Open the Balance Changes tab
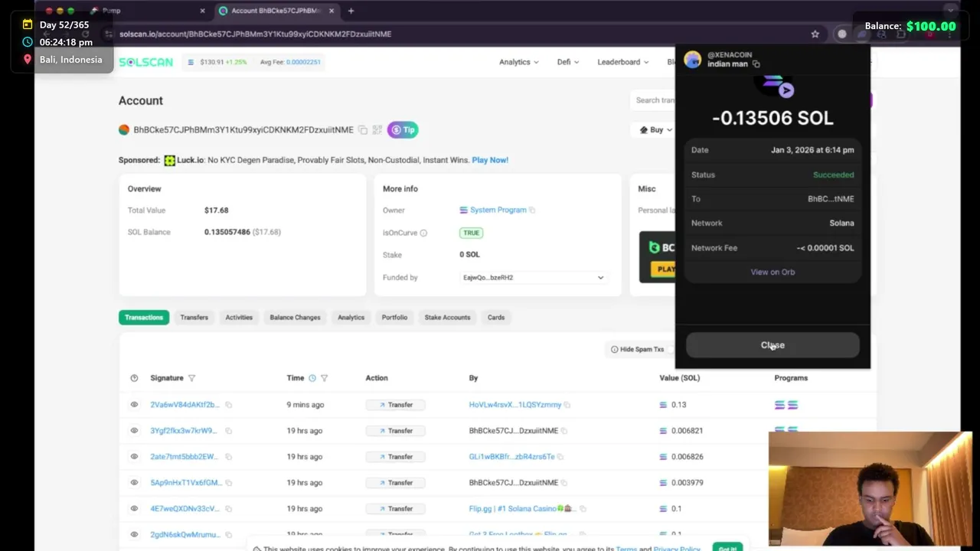 [x=295, y=317]
